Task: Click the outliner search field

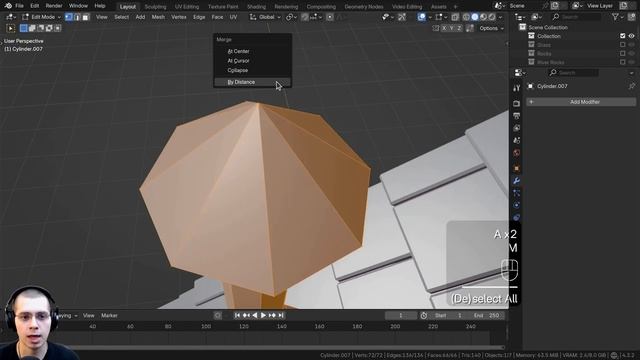Action: [x=576, y=17]
